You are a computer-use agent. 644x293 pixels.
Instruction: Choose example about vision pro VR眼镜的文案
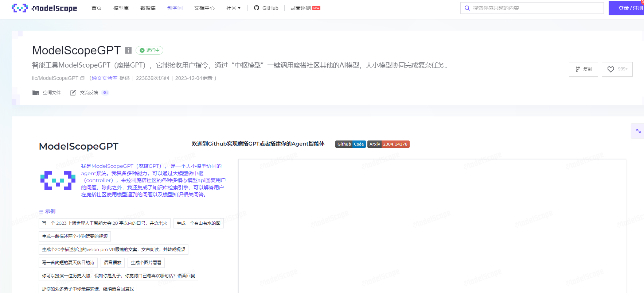(113, 250)
